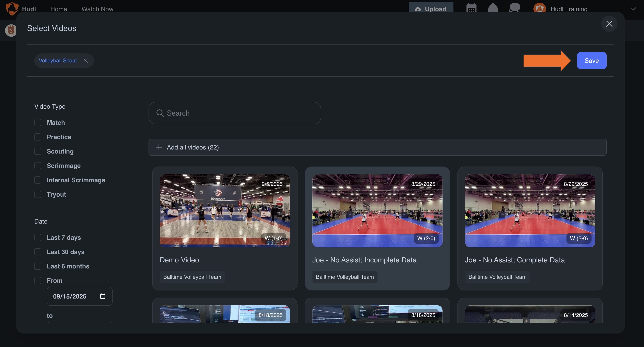Click the Hudl brand text
Image resolution: width=644 pixels, height=347 pixels.
pos(29,9)
